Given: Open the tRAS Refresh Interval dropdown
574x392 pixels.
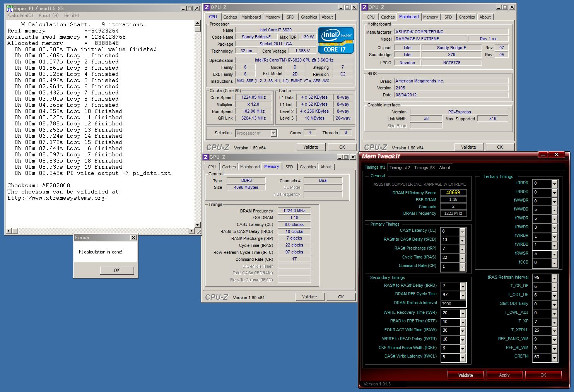Looking at the screenshot, I should [x=554, y=278].
